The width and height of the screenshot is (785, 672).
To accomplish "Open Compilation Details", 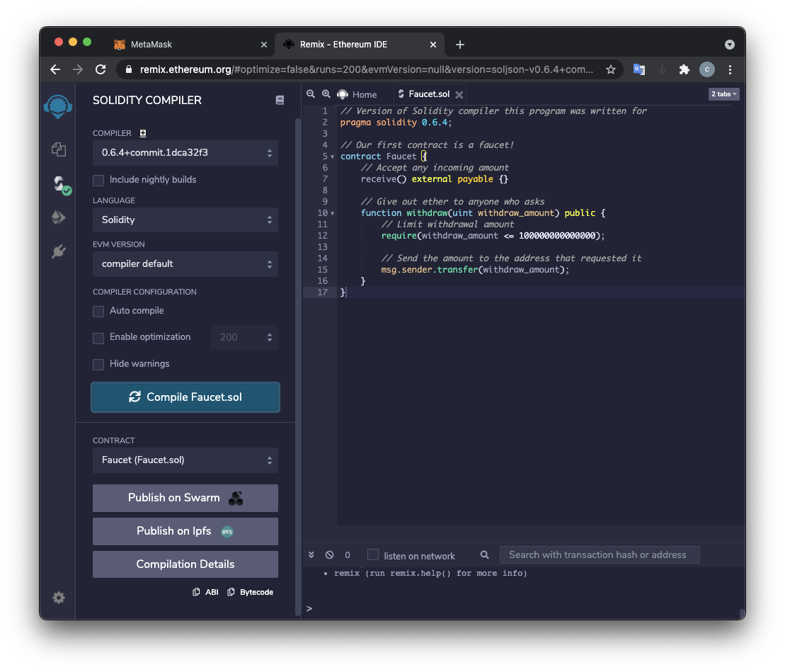I will click(185, 564).
